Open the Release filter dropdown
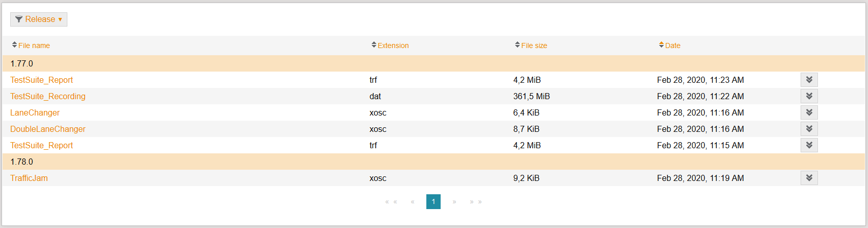This screenshot has height=228, width=868. point(39,19)
